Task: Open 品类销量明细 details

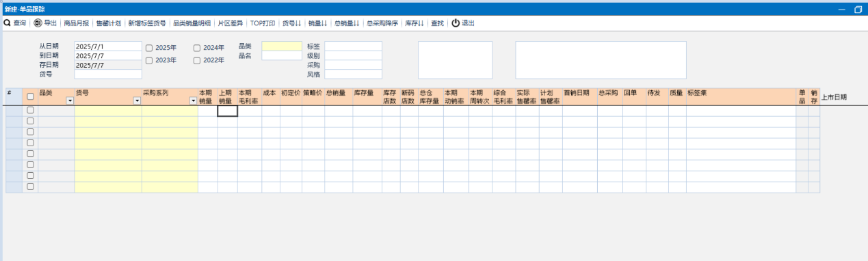Action: (x=192, y=23)
